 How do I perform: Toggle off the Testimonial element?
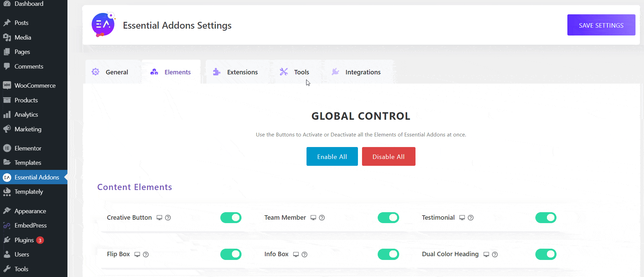coord(546,218)
